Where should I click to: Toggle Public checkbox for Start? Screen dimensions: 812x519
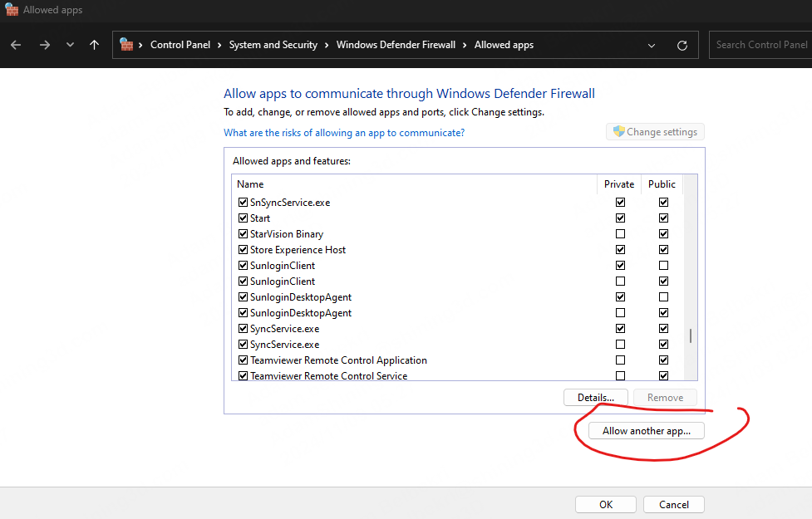[663, 218]
